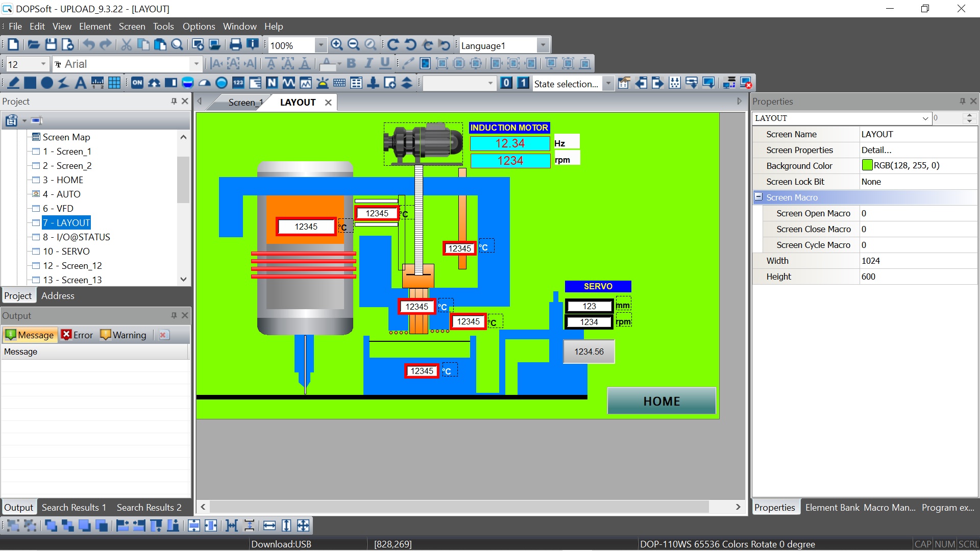Collapse the Screen Macro property group
This screenshot has width=980, height=551.
tap(758, 197)
